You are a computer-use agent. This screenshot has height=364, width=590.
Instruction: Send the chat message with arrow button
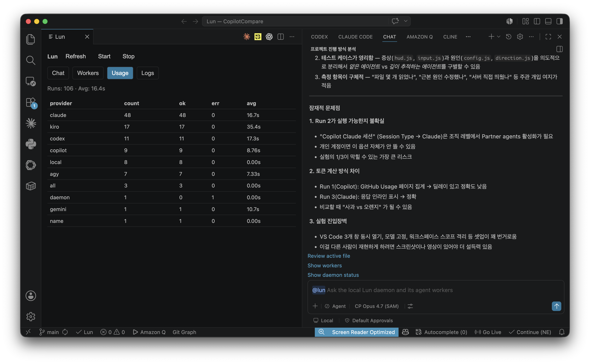(x=556, y=306)
